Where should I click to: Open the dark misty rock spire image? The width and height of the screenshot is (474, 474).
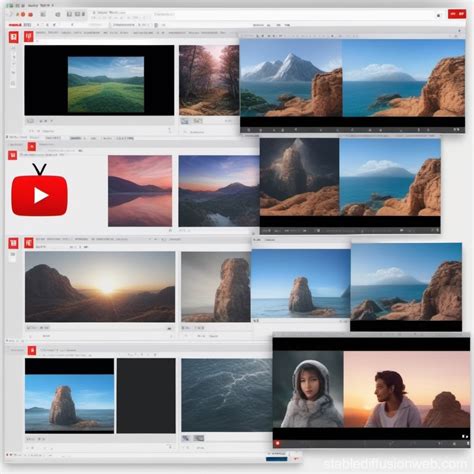[299, 177]
